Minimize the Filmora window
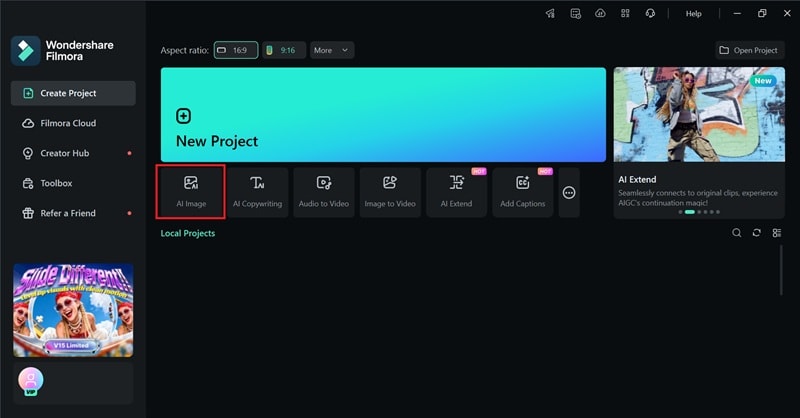Screen dimensions: 800x418 tap(737, 14)
